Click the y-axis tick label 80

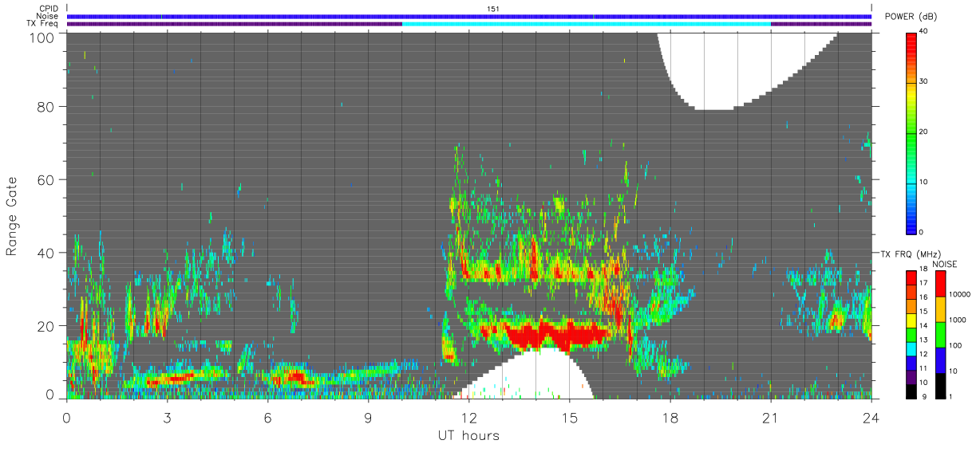click(x=45, y=107)
